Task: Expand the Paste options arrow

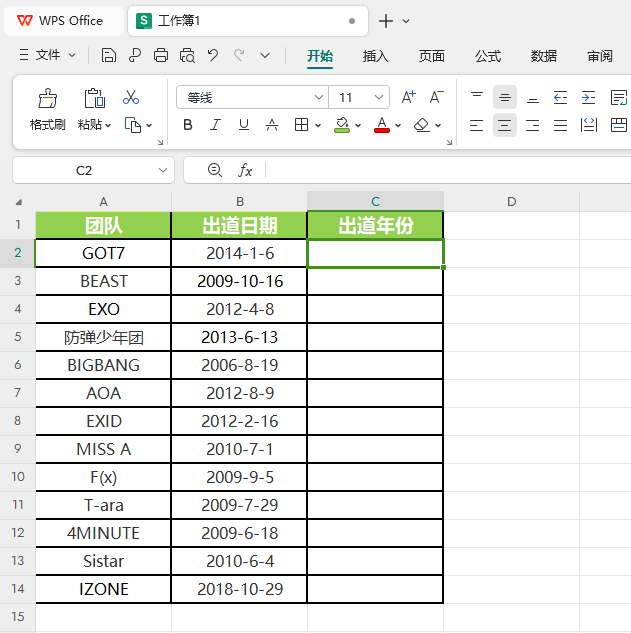Action: pyautogui.click(x=108, y=126)
